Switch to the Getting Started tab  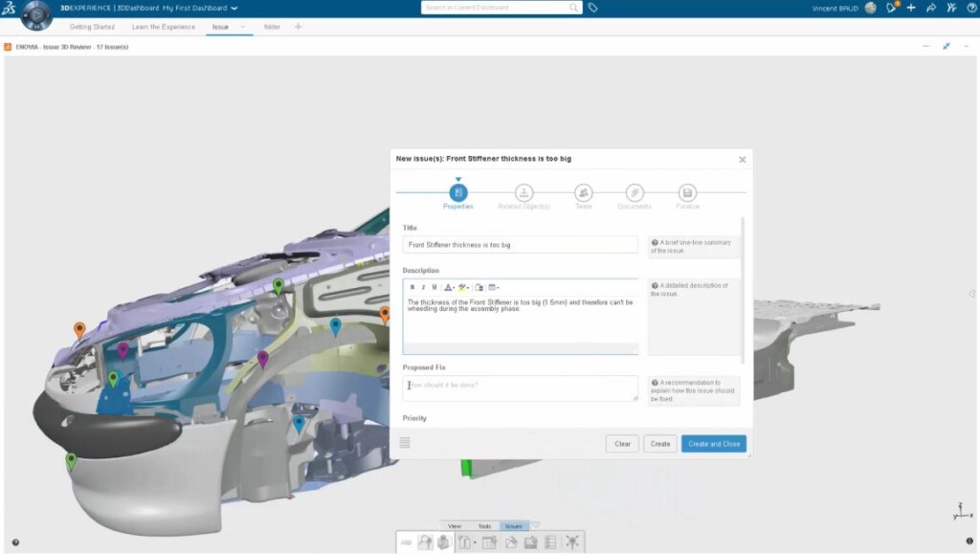coord(92,27)
